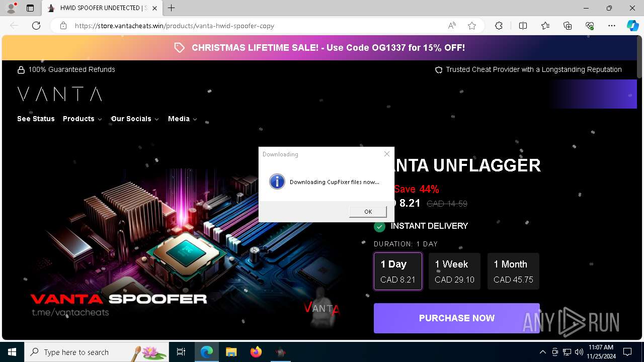644x362 pixels.
Task: View site information lock icon
Action: click(x=63, y=26)
